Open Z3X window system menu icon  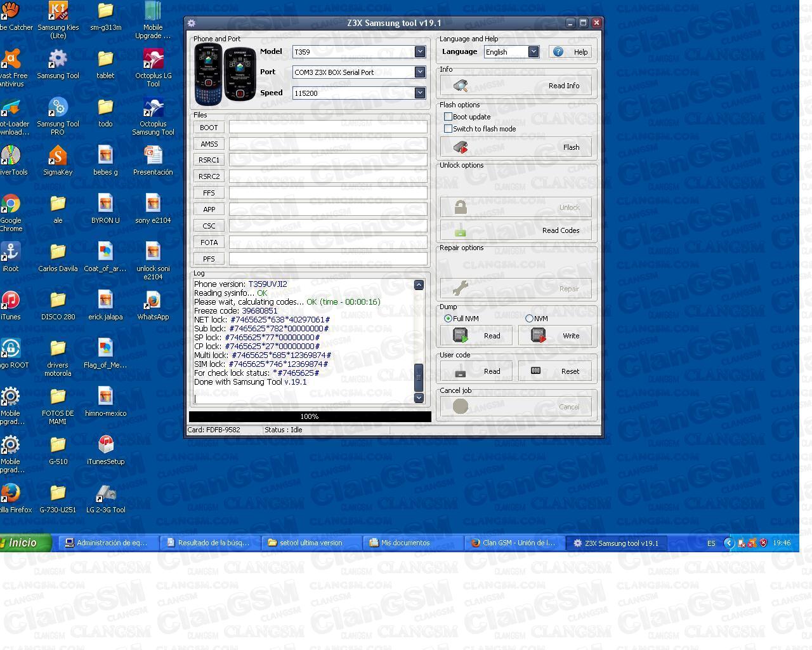[x=192, y=23]
